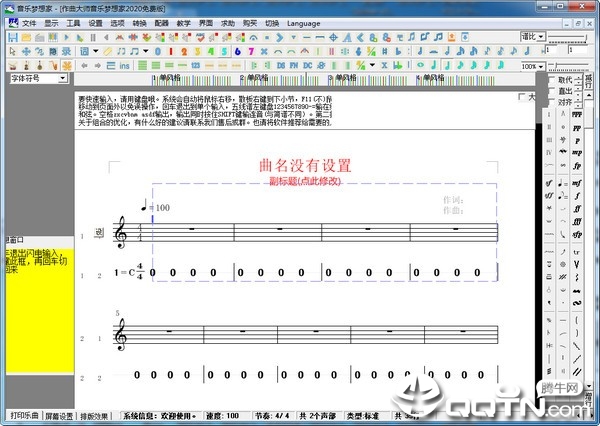
Task: Open the 字体符号 dropdown
Action: coord(62,78)
